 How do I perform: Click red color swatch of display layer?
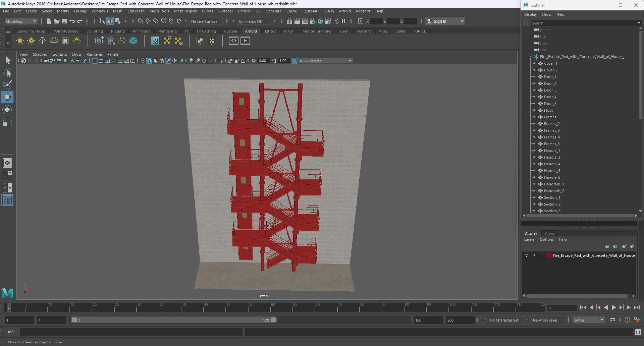pyautogui.click(x=549, y=255)
